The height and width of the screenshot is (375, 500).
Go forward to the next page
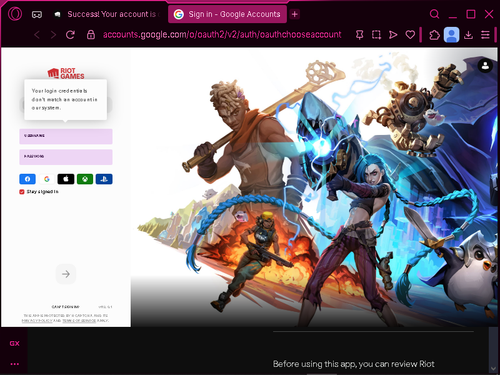pos(53,35)
